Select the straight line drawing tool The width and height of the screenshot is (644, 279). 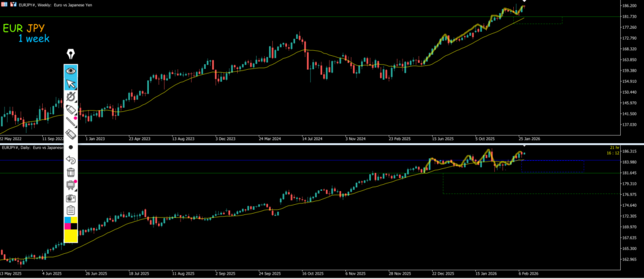click(x=71, y=122)
